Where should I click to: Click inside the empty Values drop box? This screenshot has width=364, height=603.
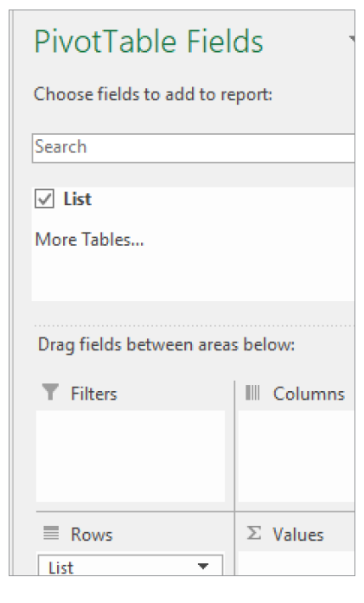click(x=297, y=563)
